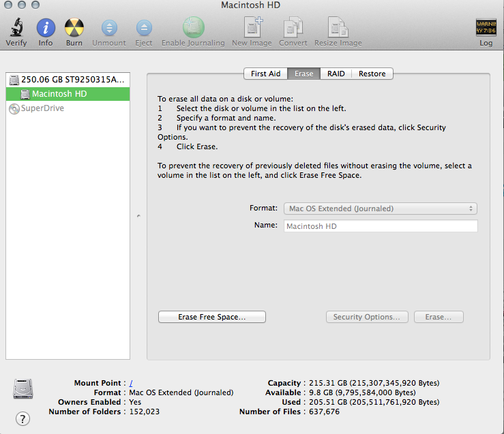
Task: Click the sidebar splitter handle
Action: (x=138, y=216)
